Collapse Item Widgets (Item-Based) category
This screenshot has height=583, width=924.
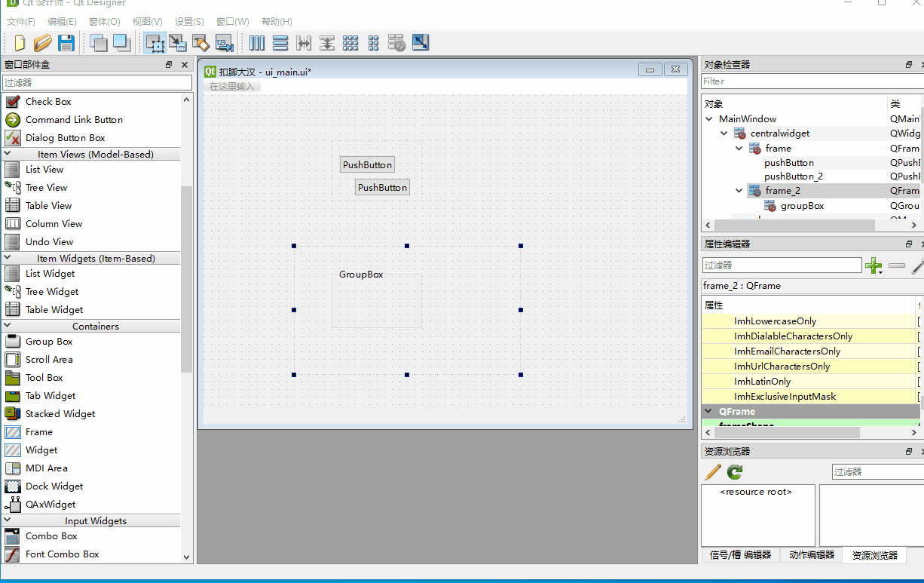pos(8,258)
